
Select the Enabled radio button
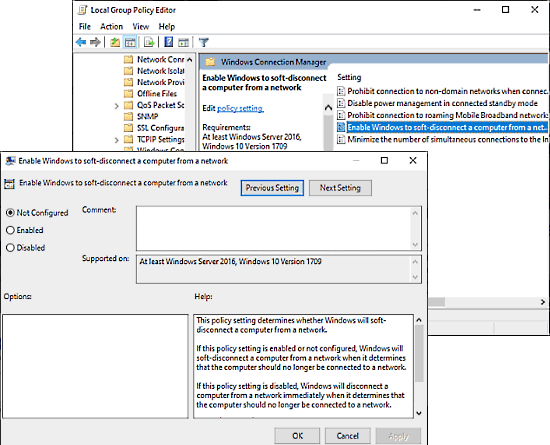[11, 230]
